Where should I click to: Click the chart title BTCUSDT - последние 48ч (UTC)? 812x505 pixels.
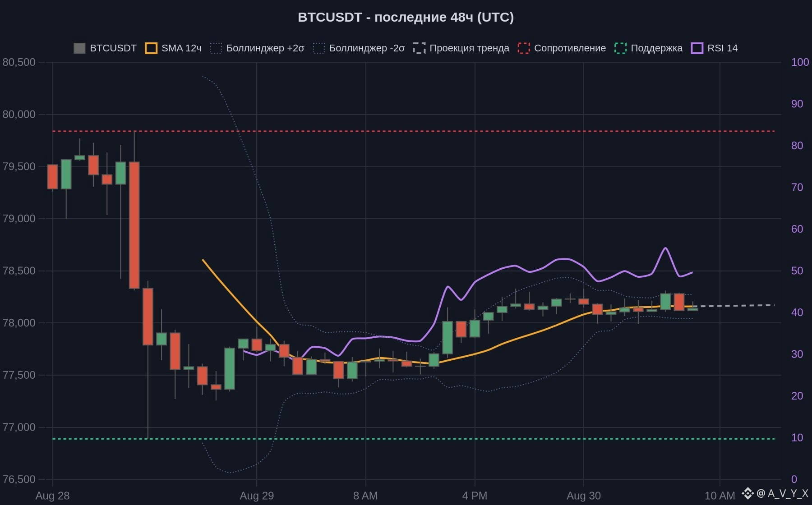click(406, 17)
